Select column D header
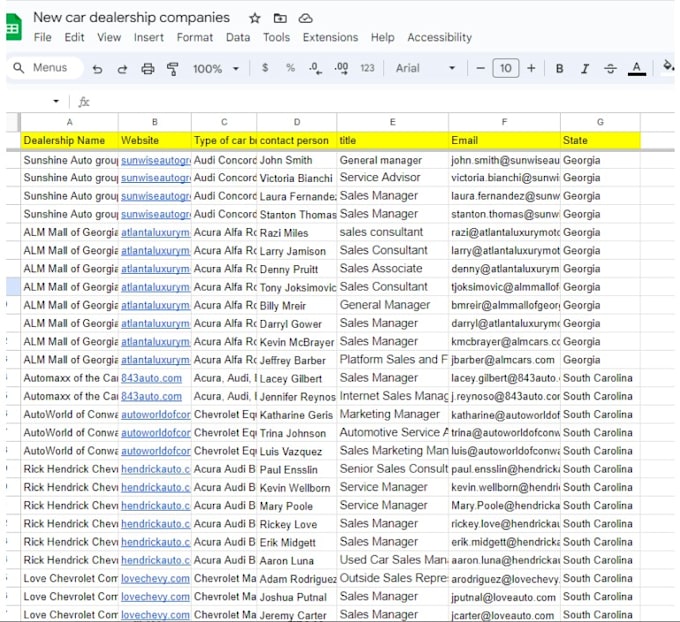The height and width of the screenshot is (622, 680). point(297,122)
